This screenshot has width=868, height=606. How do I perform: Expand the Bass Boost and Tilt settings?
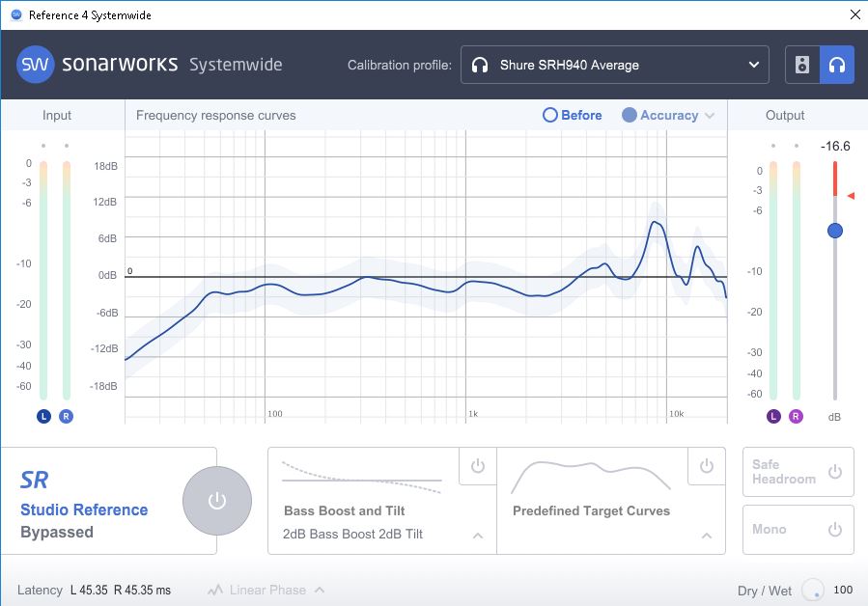(x=478, y=536)
